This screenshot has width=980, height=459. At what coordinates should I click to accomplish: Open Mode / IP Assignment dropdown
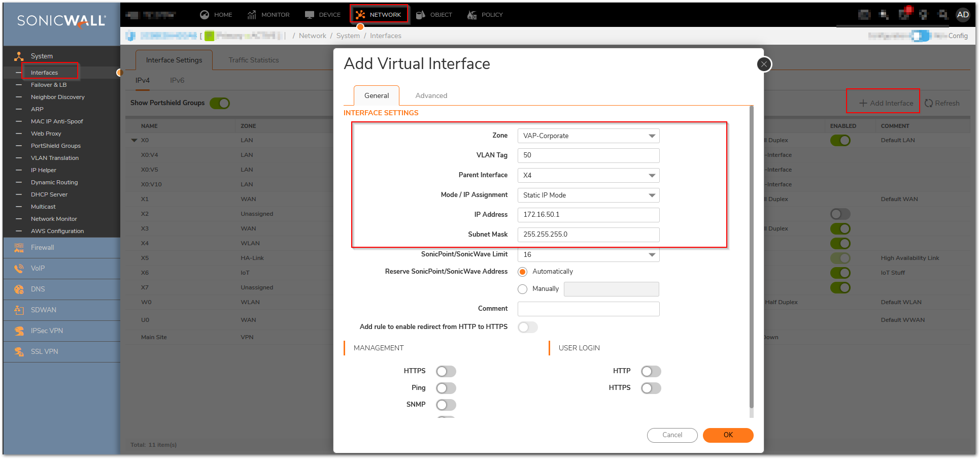588,195
